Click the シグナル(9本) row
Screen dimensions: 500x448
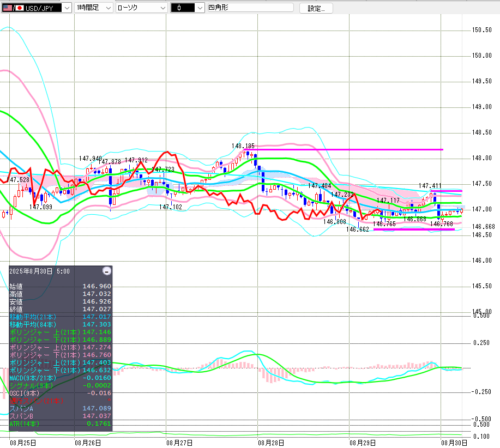click(x=61, y=385)
